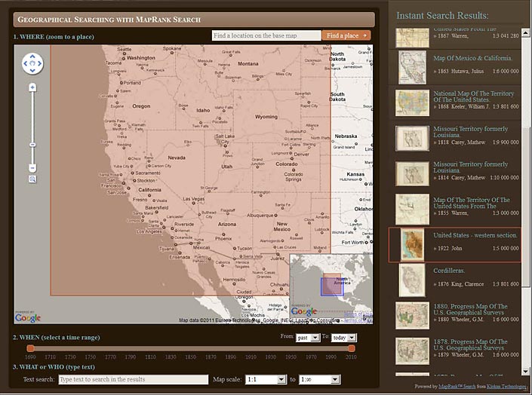
Task: Click the Google logo on main map
Action: (x=28, y=317)
